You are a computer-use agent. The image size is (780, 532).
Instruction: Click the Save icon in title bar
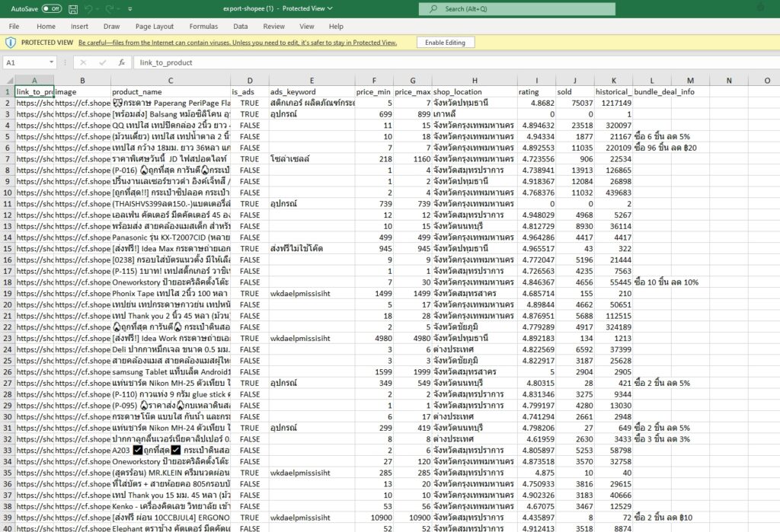click(73, 8)
